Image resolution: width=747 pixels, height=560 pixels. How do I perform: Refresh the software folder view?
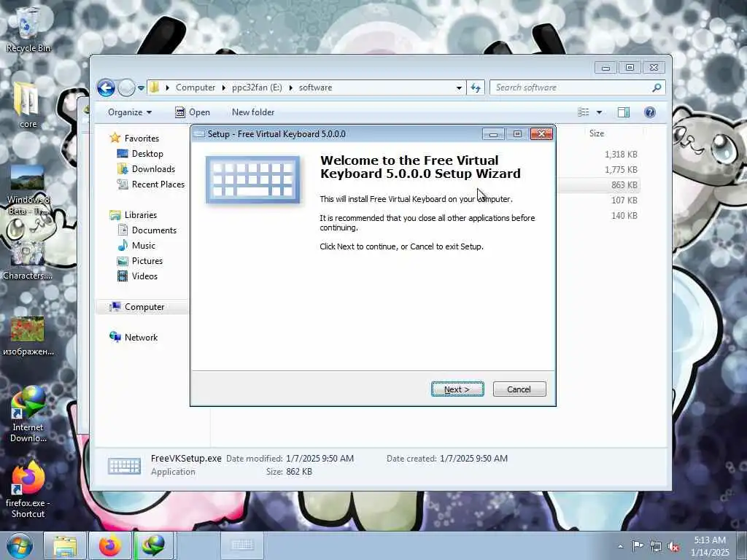(x=476, y=87)
